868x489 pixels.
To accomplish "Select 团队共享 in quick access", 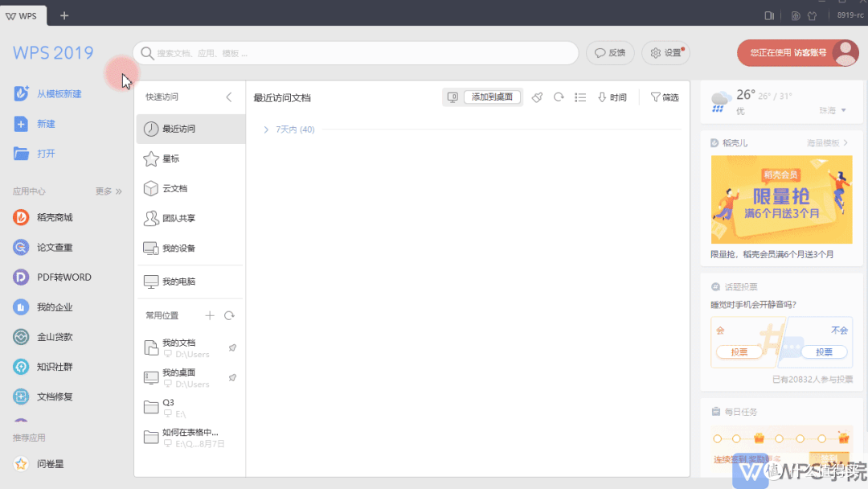I will tap(190, 219).
